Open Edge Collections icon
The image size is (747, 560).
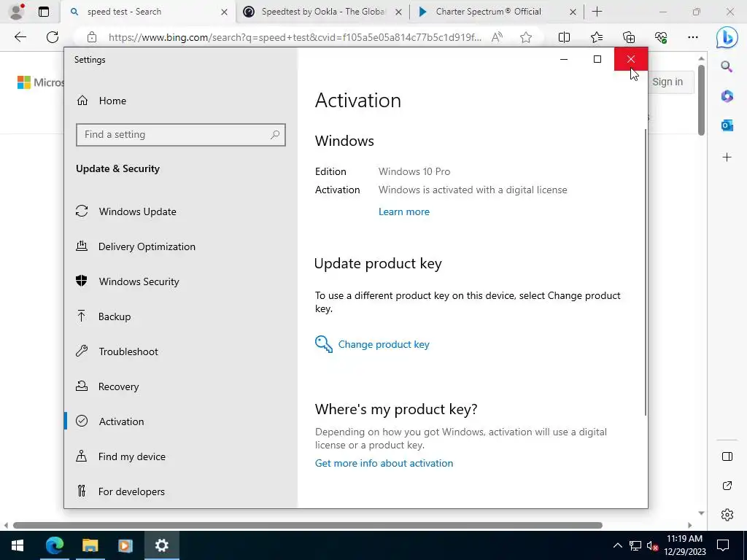(629, 37)
